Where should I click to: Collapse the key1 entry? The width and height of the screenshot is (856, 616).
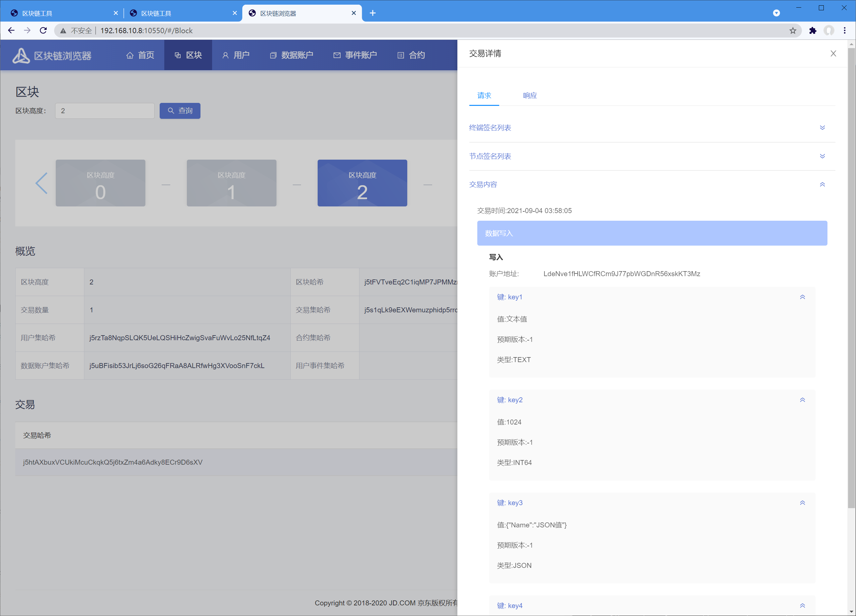[x=803, y=297]
